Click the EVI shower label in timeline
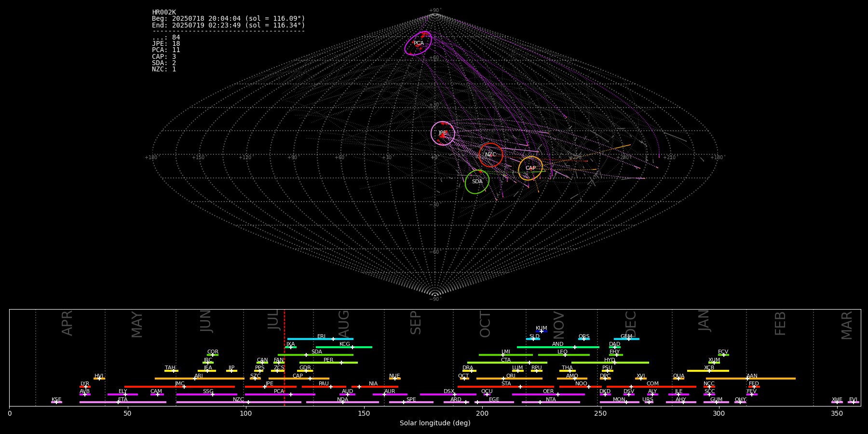Image resolution: width=868 pixels, height=434 pixels. (x=853, y=400)
